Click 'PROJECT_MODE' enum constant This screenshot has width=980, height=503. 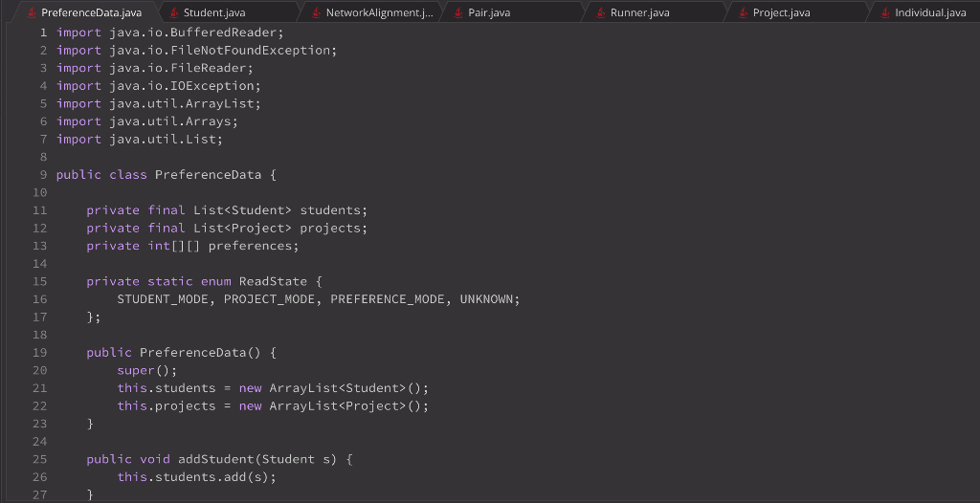269,299
